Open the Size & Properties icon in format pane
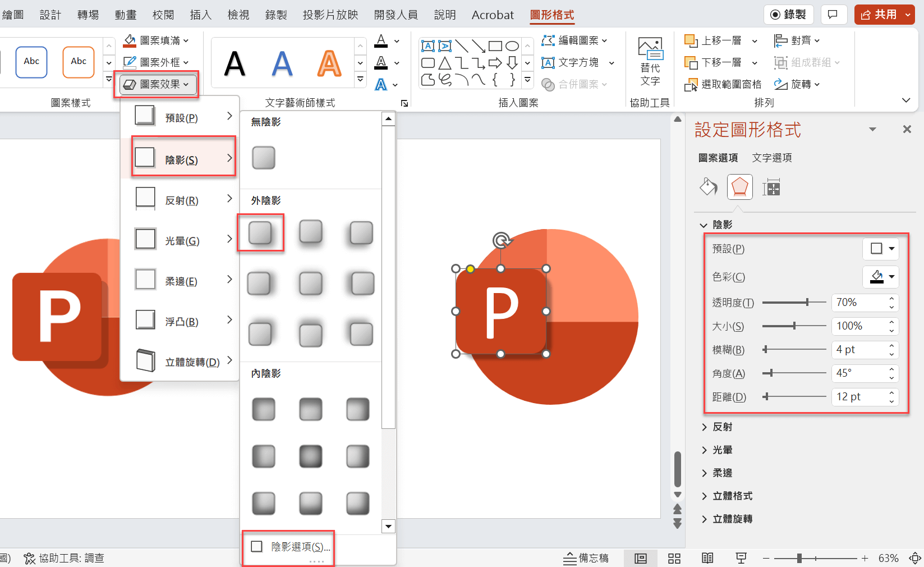This screenshot has height=567, width=924. pos(771,187)
